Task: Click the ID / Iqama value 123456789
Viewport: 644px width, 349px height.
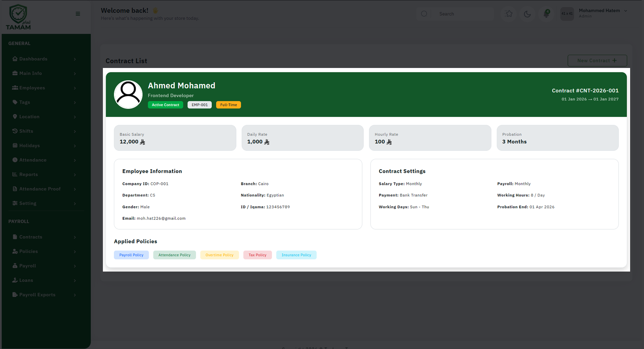Action: [278, 207]
